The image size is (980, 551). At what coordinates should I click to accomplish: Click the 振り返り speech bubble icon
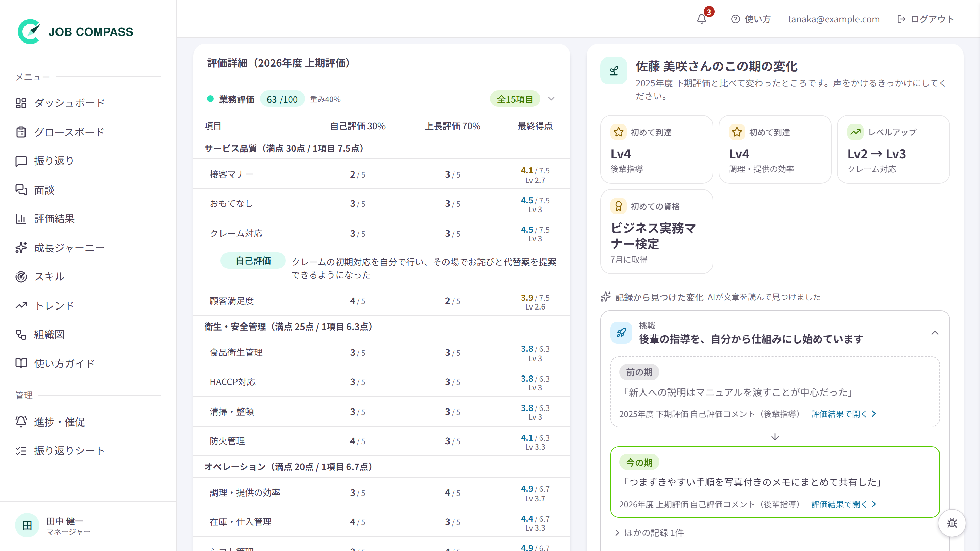(21, 161)
